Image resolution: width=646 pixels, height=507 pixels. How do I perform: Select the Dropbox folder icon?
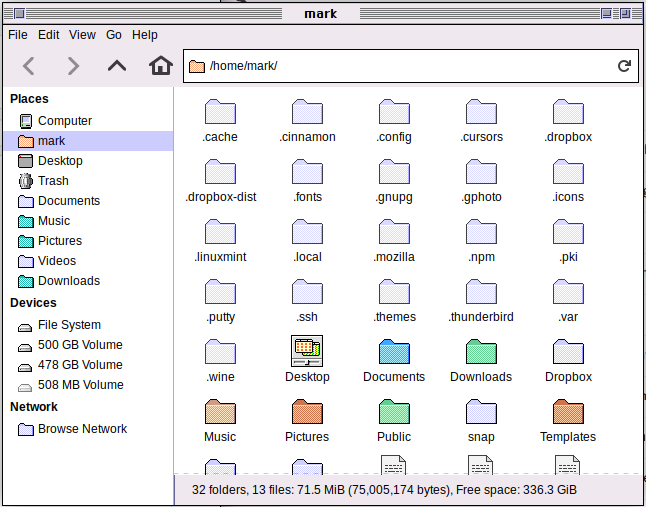pos(568,352)
